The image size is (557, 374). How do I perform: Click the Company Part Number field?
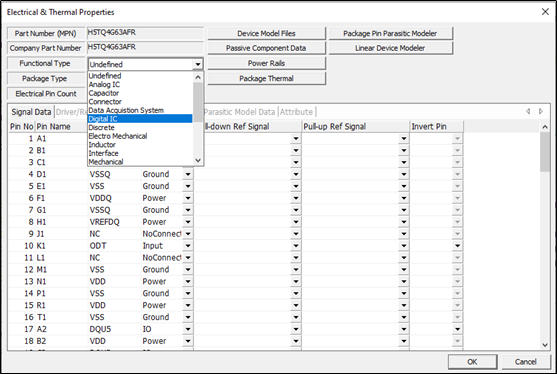tap(145, 47)
